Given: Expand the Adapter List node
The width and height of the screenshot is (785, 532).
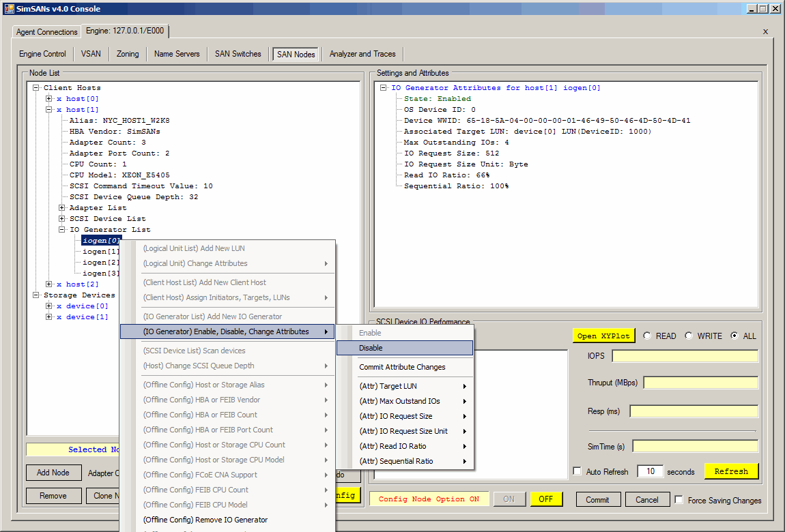Looking at the screenshot, I should tap(62, 208).
